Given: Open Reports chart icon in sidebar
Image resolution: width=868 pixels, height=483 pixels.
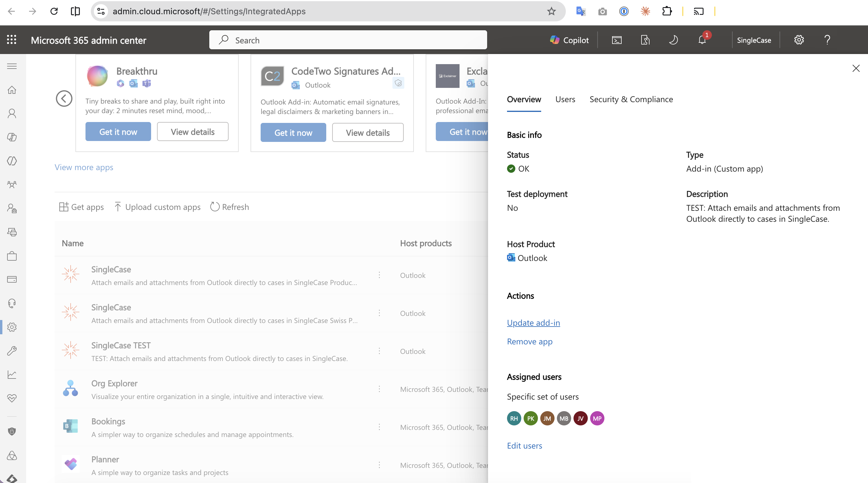Looking at the screenshot, I should tap(12, 374).
